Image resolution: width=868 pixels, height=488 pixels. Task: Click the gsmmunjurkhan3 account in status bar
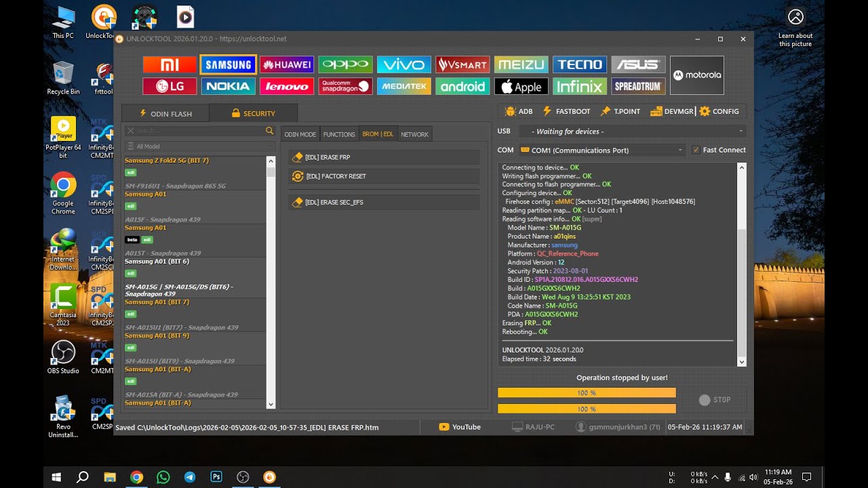pos(618,427)
